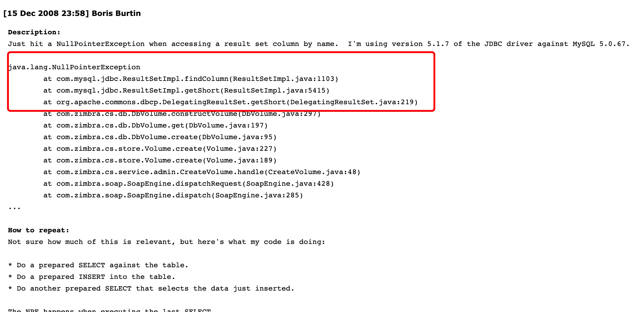Click the ResultSetImpl.findColumn stack trace line
The image size is (644, 312).
pos(191,79)
